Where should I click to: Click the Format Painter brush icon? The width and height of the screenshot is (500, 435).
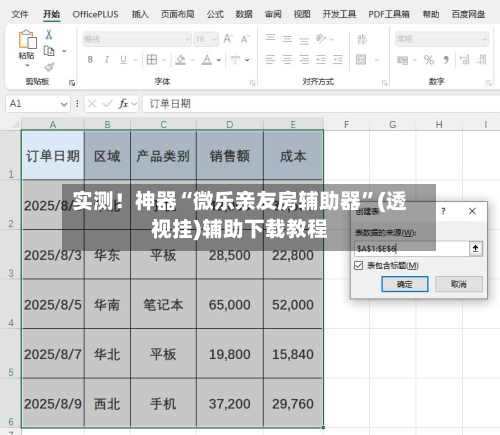(x=49, y=67)
